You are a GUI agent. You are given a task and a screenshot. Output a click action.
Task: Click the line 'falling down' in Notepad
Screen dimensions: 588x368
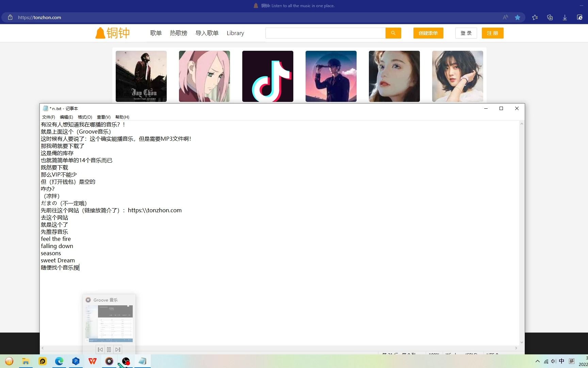[x=57, y=246]
